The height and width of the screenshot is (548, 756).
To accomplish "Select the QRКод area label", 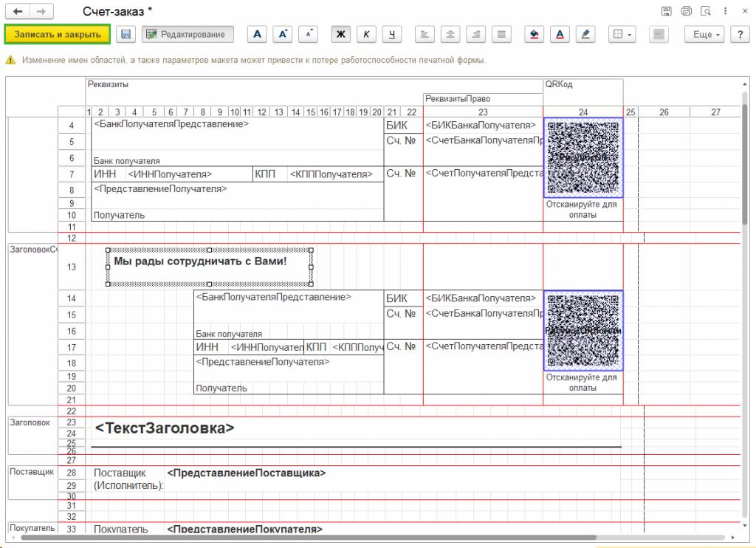I will (559, 84).
